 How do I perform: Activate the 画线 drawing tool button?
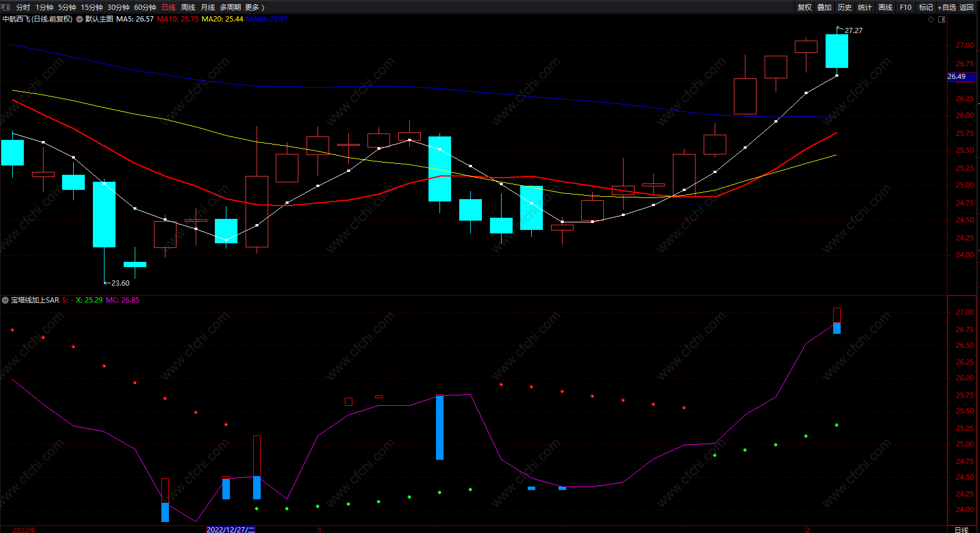click(885, 8)
